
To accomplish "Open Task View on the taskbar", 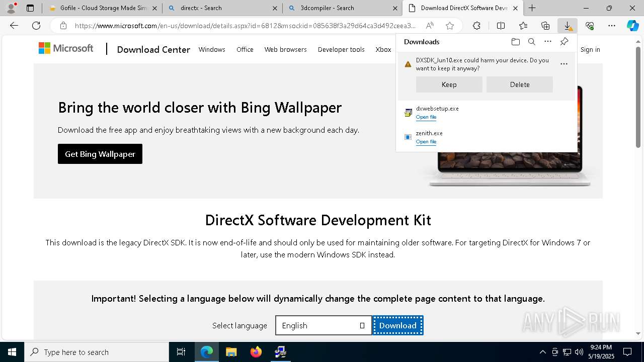I will [x=181, y=352].
